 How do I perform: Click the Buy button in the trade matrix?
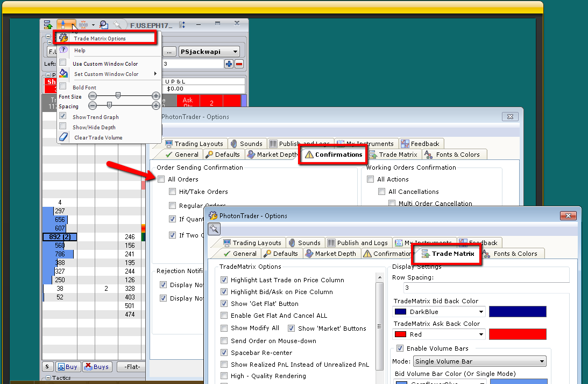click(x=67, y=367)
